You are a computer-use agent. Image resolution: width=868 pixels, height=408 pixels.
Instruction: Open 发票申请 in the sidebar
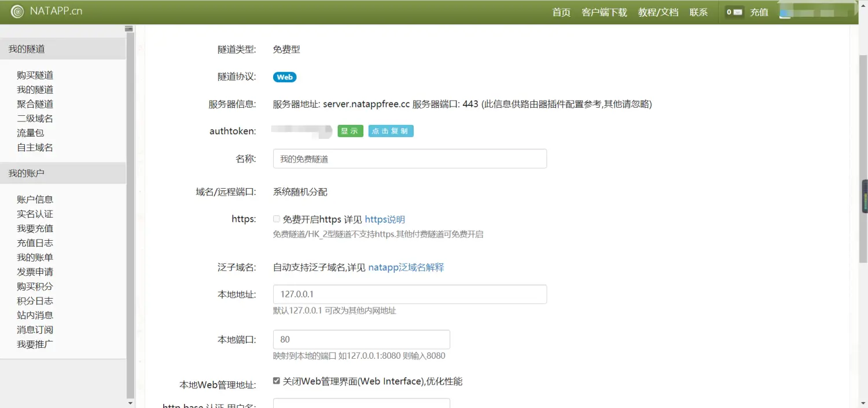(35, 272)
